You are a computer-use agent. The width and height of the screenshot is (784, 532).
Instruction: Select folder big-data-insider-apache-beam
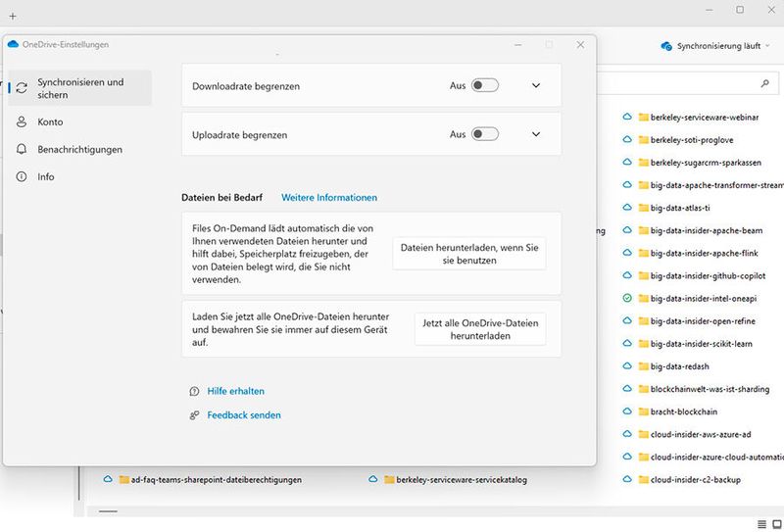coord(706,230)
